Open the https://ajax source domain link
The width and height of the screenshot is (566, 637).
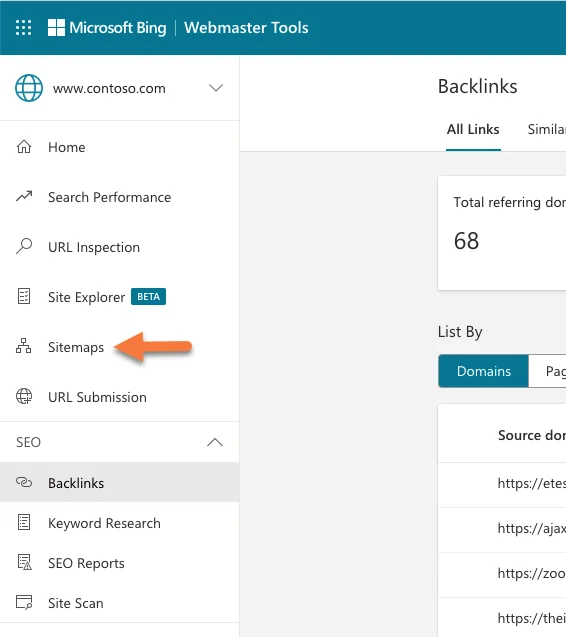[531, 528]
